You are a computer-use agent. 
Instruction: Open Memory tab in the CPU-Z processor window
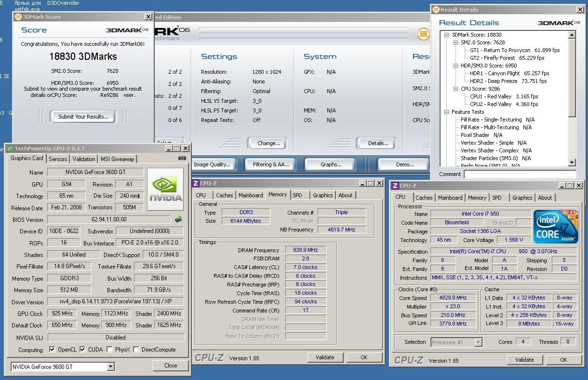tap(477, 198)
